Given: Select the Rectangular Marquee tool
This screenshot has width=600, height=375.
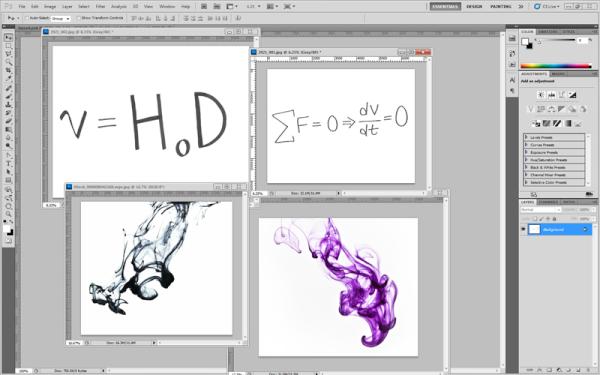Looking at the screenshot, I should (x=8, y=46).
